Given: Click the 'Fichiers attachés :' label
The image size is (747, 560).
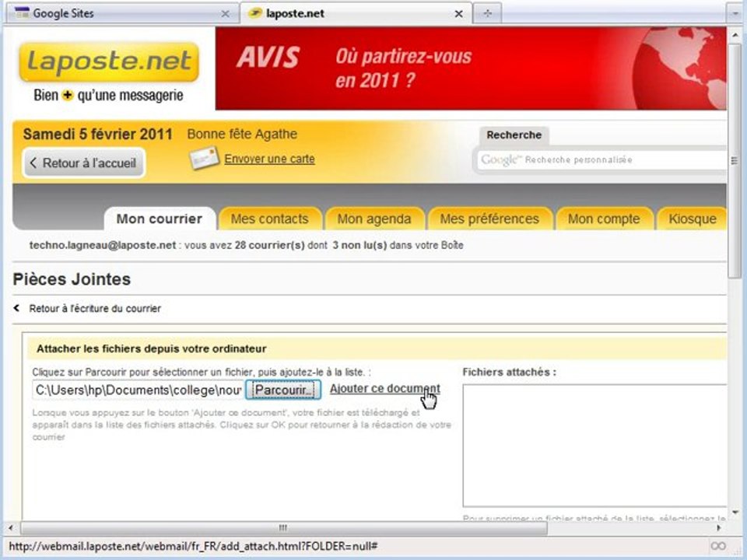Looking at the screenshot, I should (x=509, y=372).
